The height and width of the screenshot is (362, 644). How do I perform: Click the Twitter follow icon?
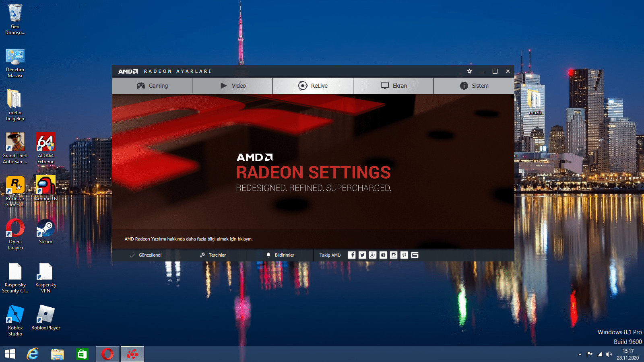[362, 255]
